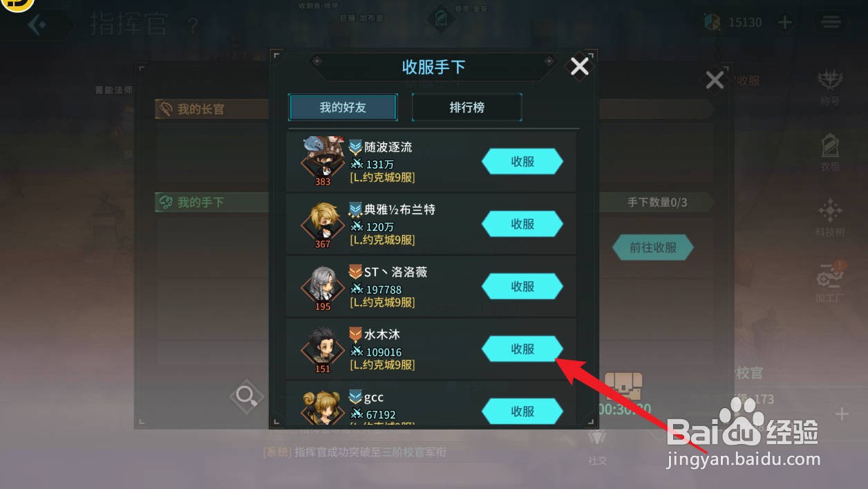Click 收服 button for 典雅½布兰特
Viewport: 868px width, 489px height.
pos(522,224)
